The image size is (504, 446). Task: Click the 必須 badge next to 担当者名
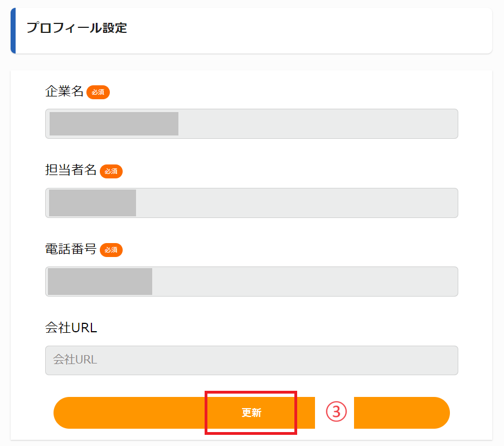click(x=111, y=172)
